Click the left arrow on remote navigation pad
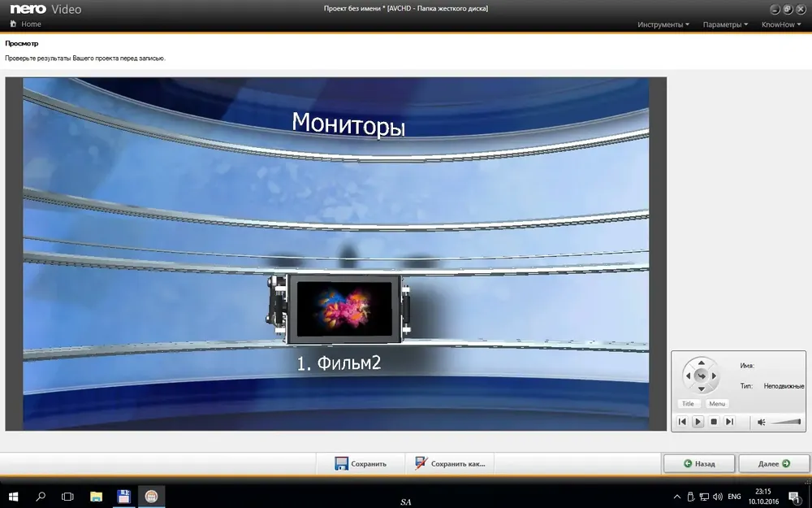This screenshot has width=812, height=508. (x=689, y=376)
